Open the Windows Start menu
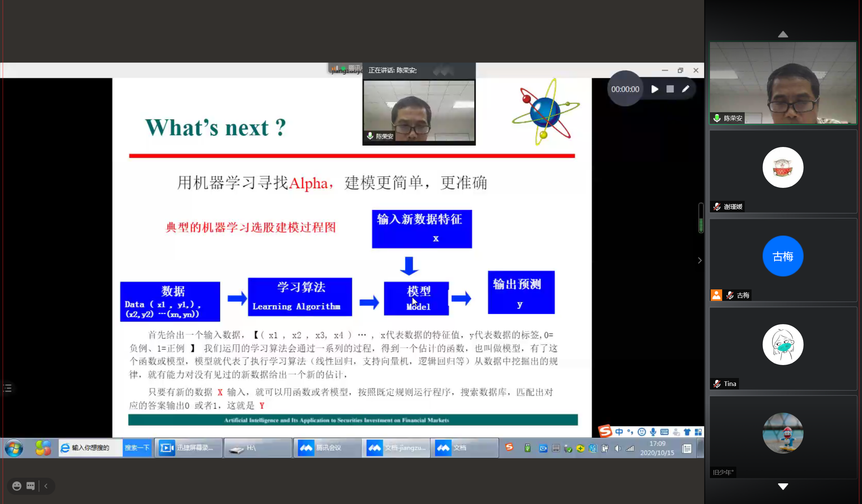Viewport: 862px width, 504px height. [14, 448]
